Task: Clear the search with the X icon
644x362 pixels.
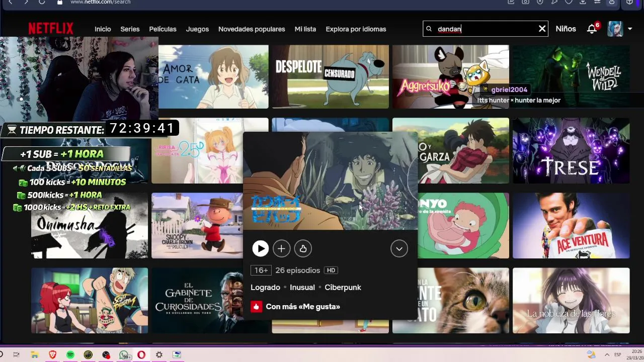Action: pos(542,29)
